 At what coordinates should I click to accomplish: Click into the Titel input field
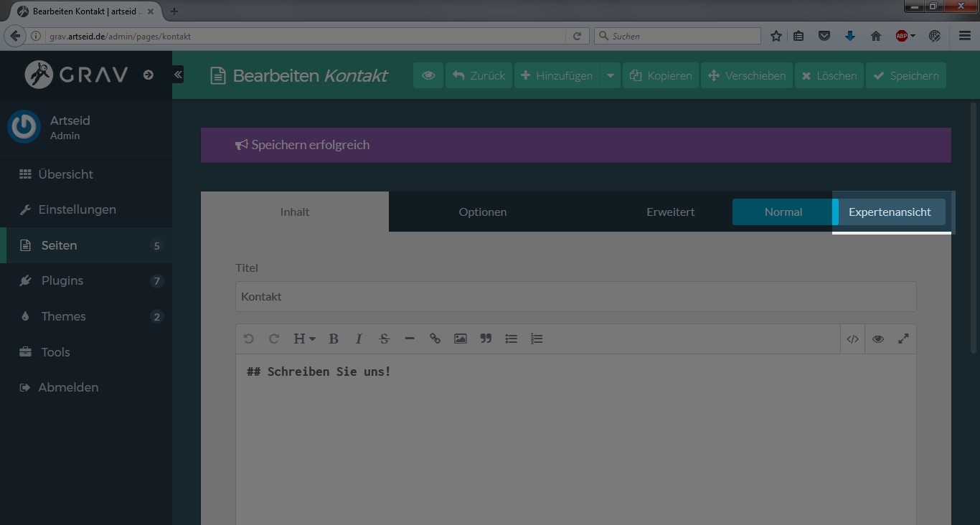[575, 297]
